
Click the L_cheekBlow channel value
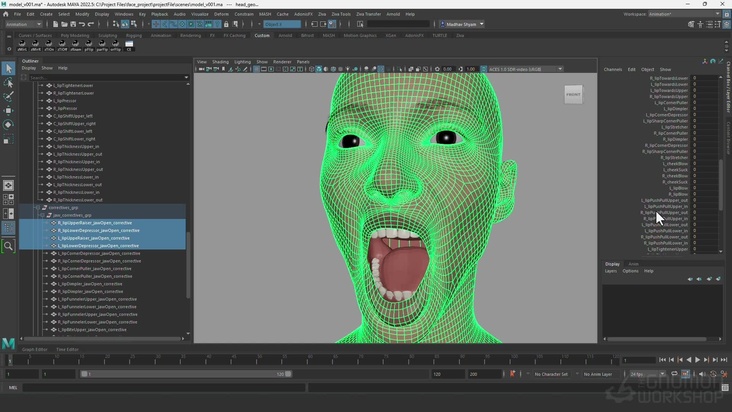704,164
